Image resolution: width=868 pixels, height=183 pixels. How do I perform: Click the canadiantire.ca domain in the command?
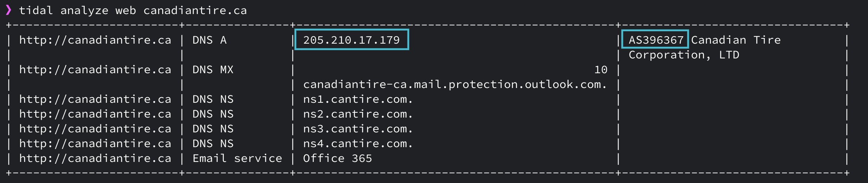pyautogui.click(x=195, y=10)
